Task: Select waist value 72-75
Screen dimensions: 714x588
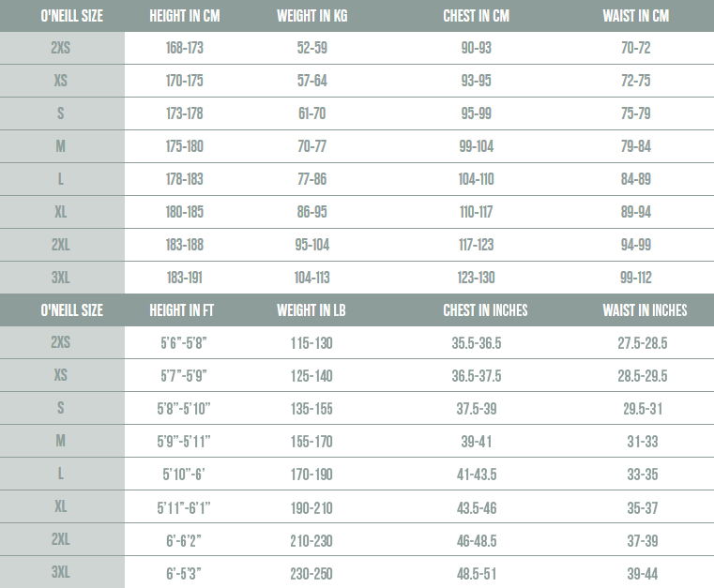Action: point(636,81)
